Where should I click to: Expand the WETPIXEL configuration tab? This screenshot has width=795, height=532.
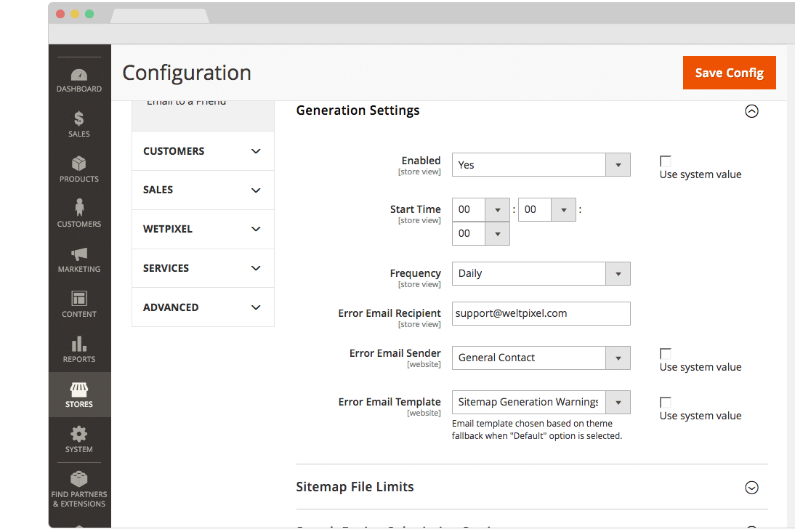coord(203,229)
